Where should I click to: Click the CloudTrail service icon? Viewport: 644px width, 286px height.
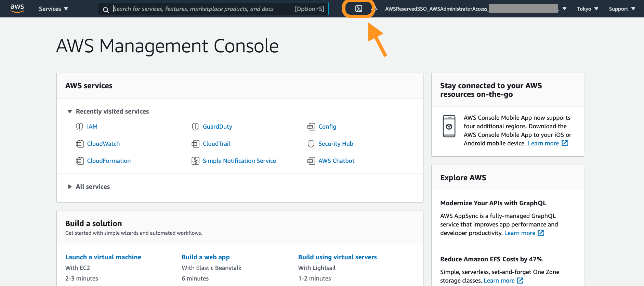195,144
